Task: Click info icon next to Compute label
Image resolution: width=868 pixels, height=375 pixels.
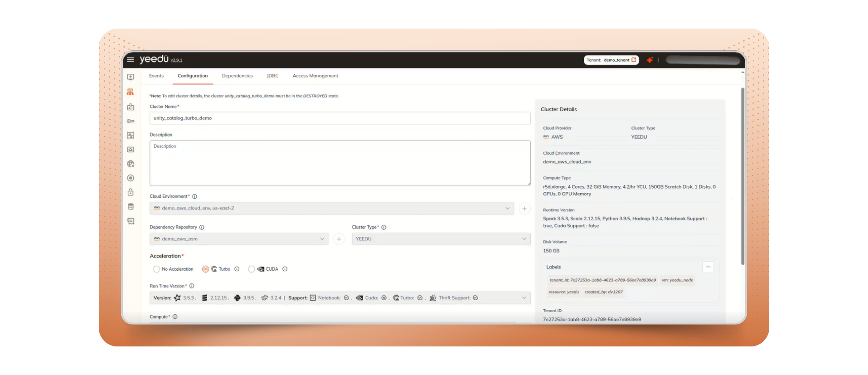Action: click(x=175, y=317)
